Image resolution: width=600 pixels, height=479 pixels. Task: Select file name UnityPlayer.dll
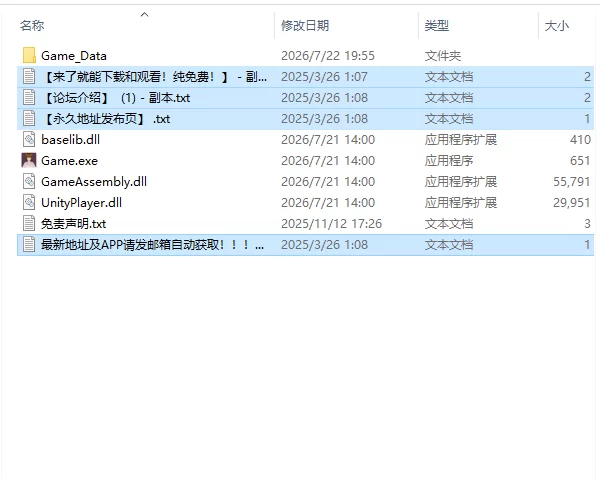click(x=82, y=203)
